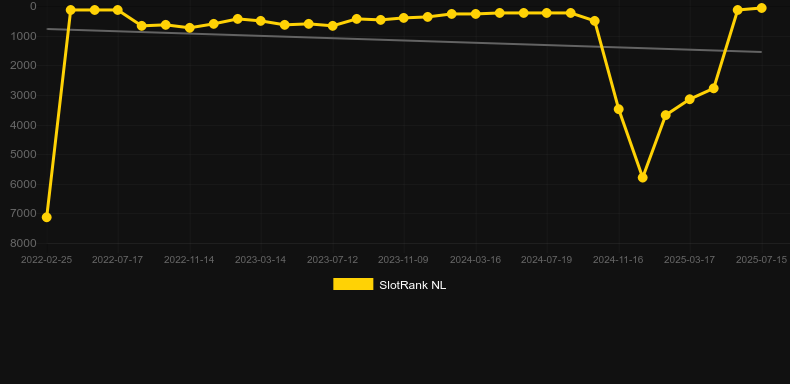
Task: Select the final data point at 2025-07-15
Action: 761,8
